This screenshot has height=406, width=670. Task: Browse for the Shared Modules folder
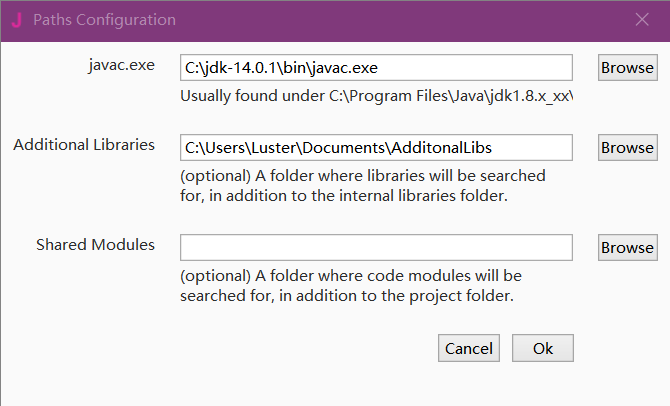pos(627,248)
